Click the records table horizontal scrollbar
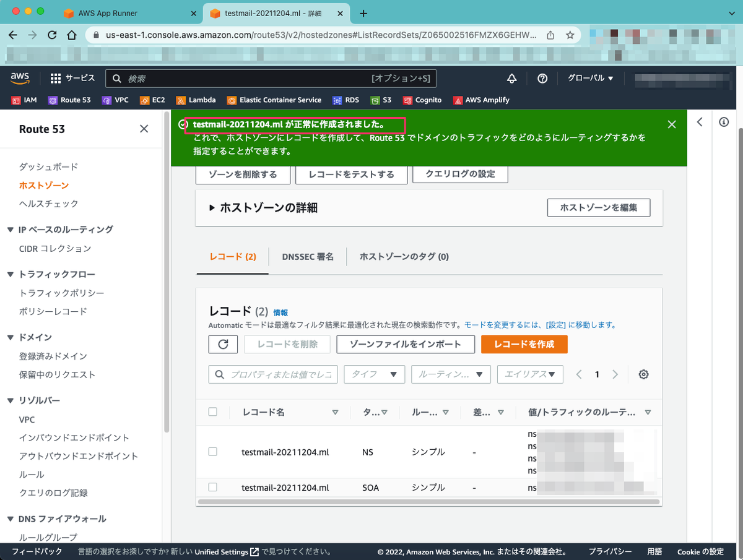Viewport: 743px width, 560px height. [x=429, y=501]
